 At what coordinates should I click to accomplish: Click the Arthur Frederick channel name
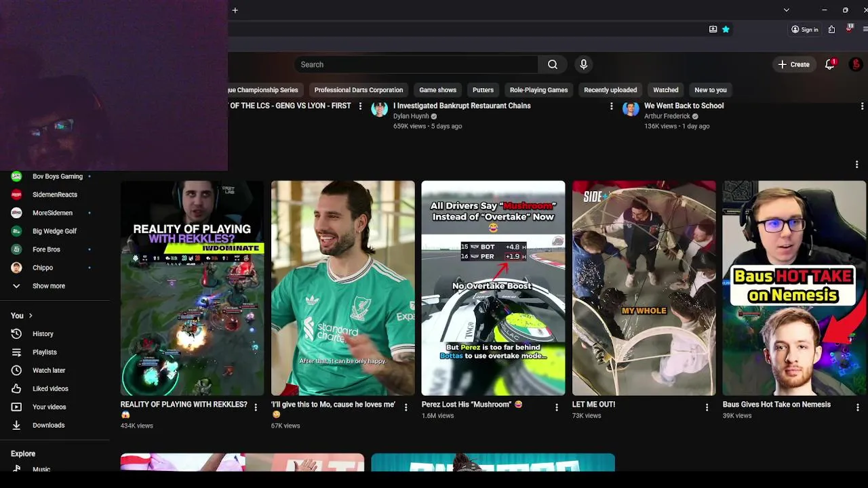[x=667, y=116]
